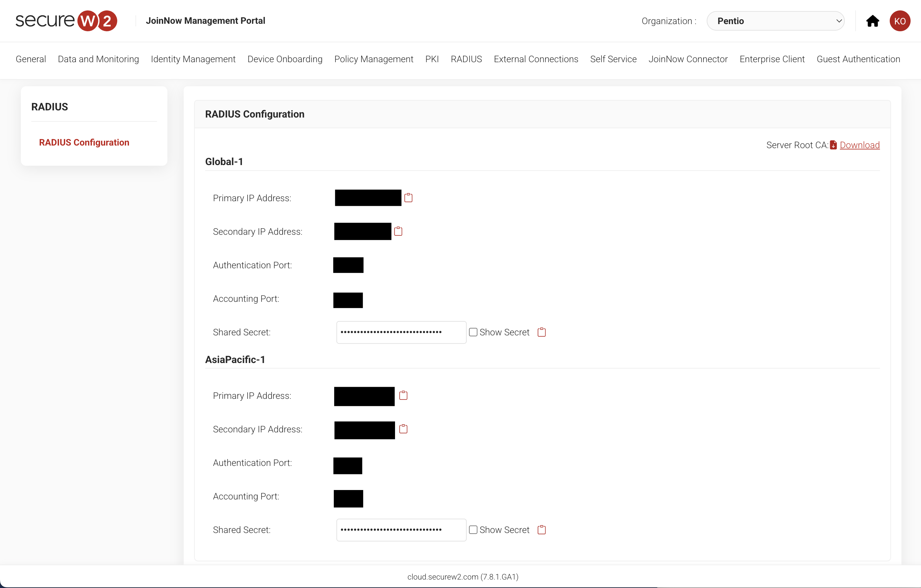Select RADIUS Configuration in sidebar
921x588 pixels.
(x=84, y=143)
